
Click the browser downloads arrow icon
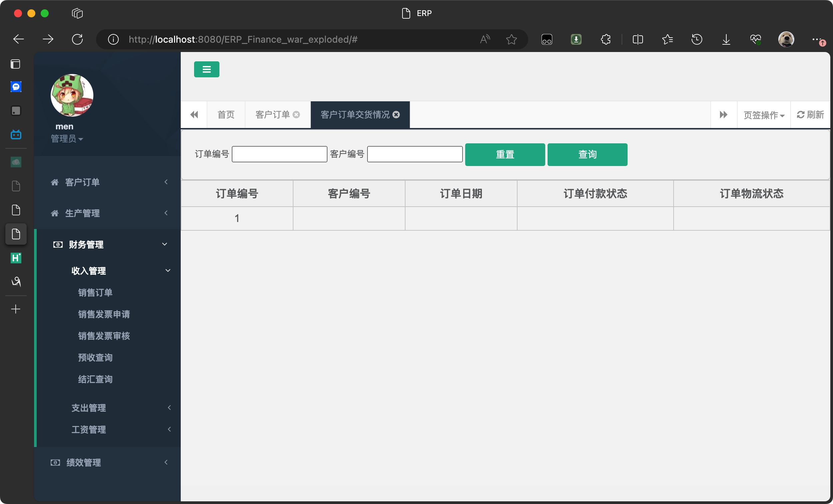(x=726, y=40)
